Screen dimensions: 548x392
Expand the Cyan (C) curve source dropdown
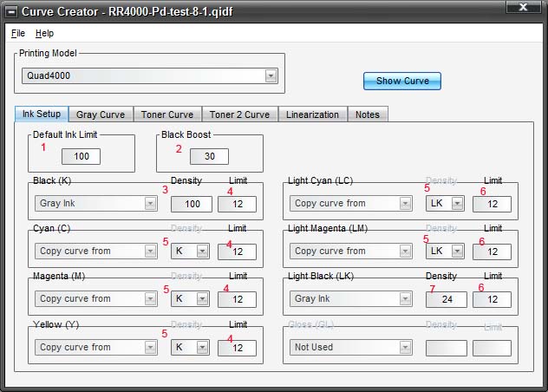[x=150, y=252]
